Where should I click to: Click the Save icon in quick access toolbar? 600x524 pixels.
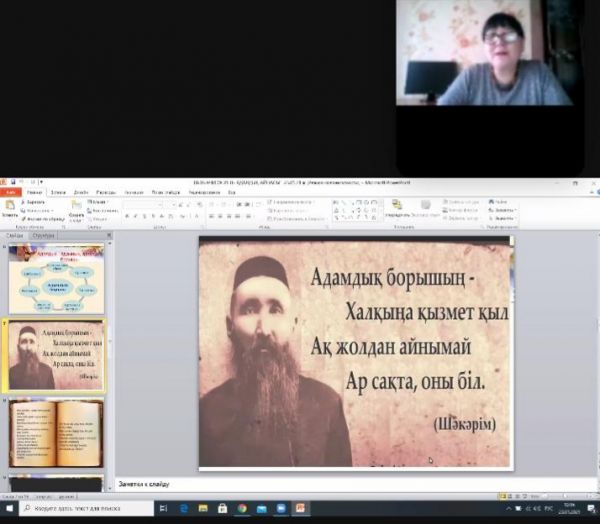pos(15,183)
